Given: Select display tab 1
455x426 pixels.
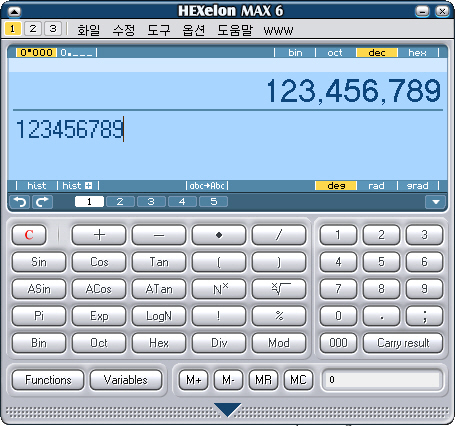Looking at the screenshot, I should [89, 202].
